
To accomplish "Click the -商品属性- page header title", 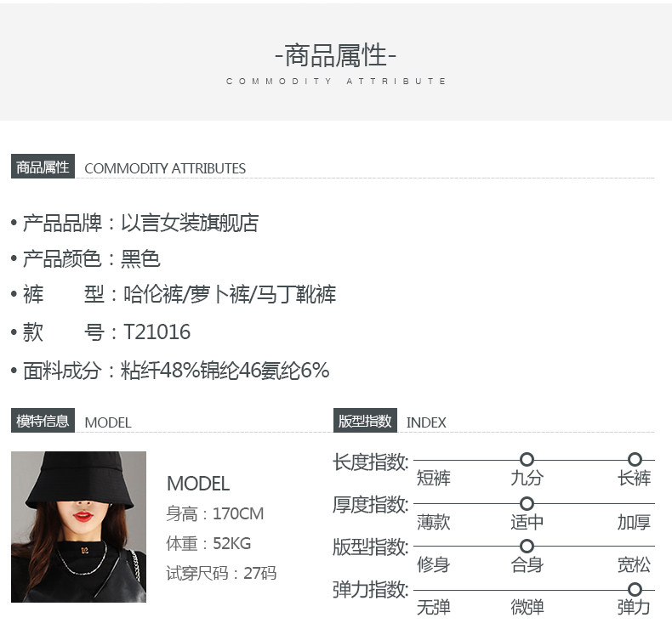I will point(336,56).
